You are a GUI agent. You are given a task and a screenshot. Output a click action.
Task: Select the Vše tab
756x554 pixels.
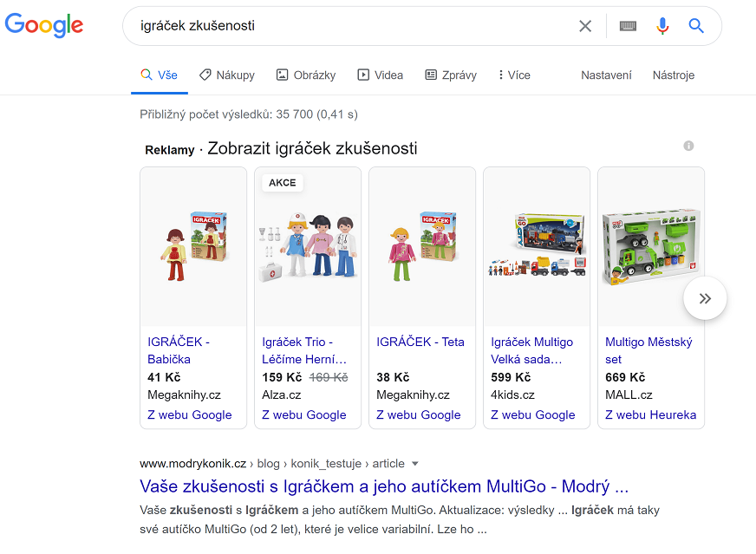(x=160, y=75)
